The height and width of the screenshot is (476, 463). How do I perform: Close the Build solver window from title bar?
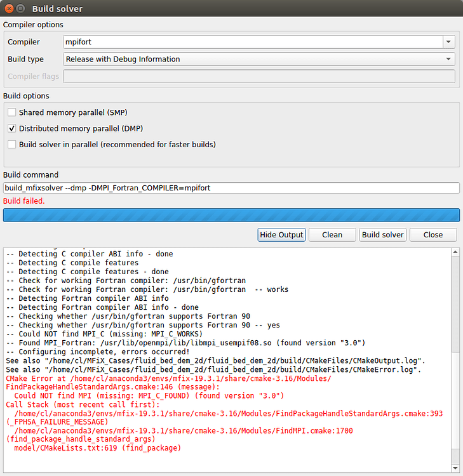(8, 9)
